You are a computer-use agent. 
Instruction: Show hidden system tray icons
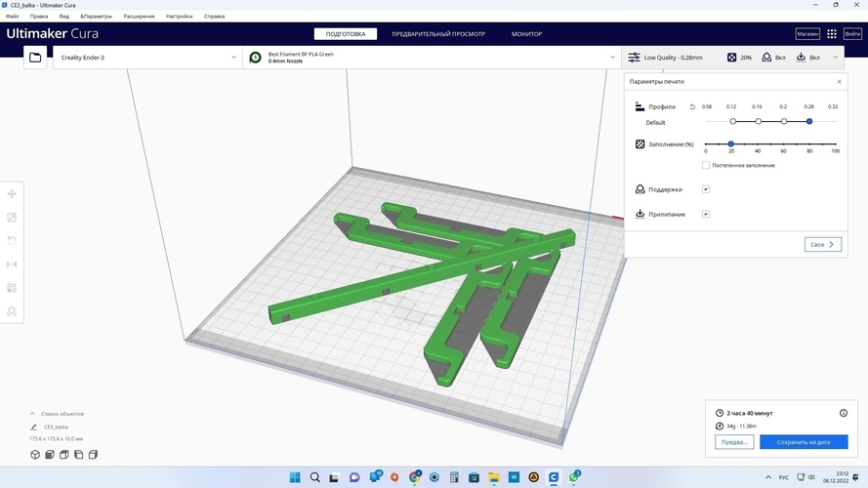tap(767, 477)
